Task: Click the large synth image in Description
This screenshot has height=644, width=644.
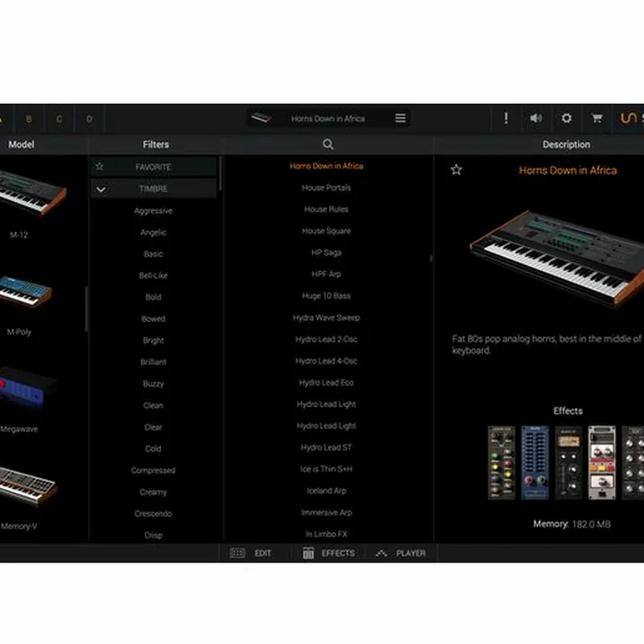Action: [x=557, y=258]
